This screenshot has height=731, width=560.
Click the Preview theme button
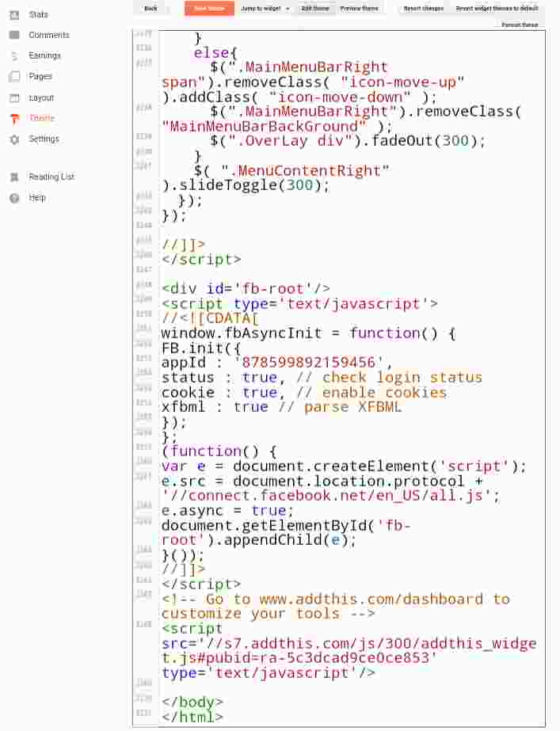tap(359, 9)
